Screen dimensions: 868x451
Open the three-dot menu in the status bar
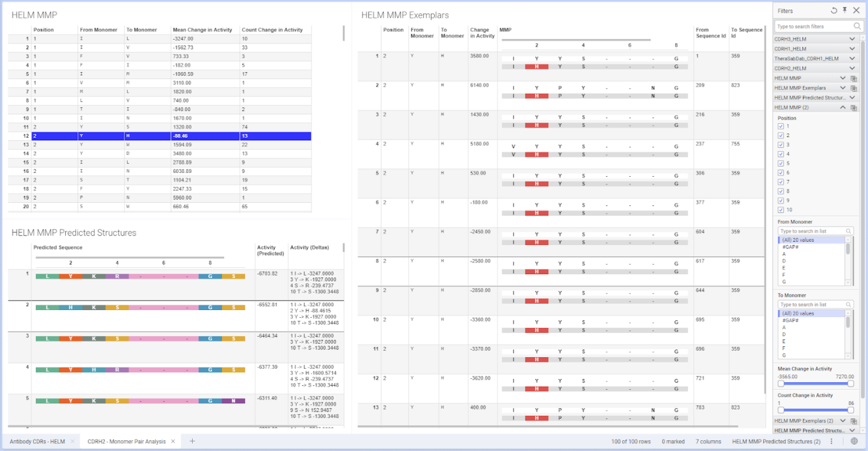click(831, 441)
